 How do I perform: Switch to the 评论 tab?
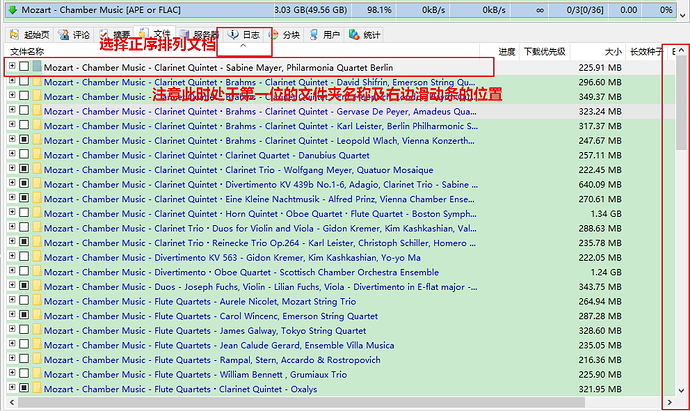tap(74, 35)
